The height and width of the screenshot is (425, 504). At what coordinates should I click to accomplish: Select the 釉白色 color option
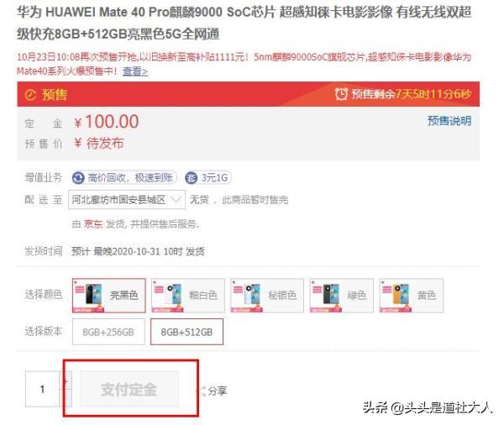[x=188, y=296]
